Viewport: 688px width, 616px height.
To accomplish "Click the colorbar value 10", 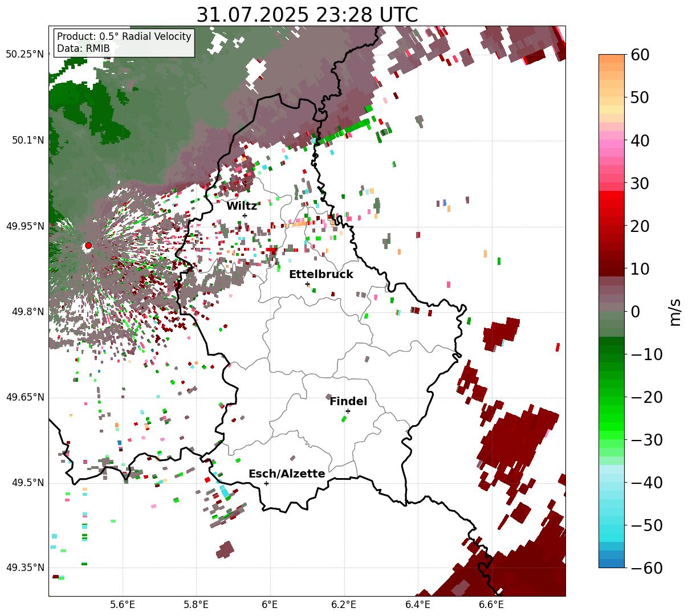I will click(x=639, y=269).
